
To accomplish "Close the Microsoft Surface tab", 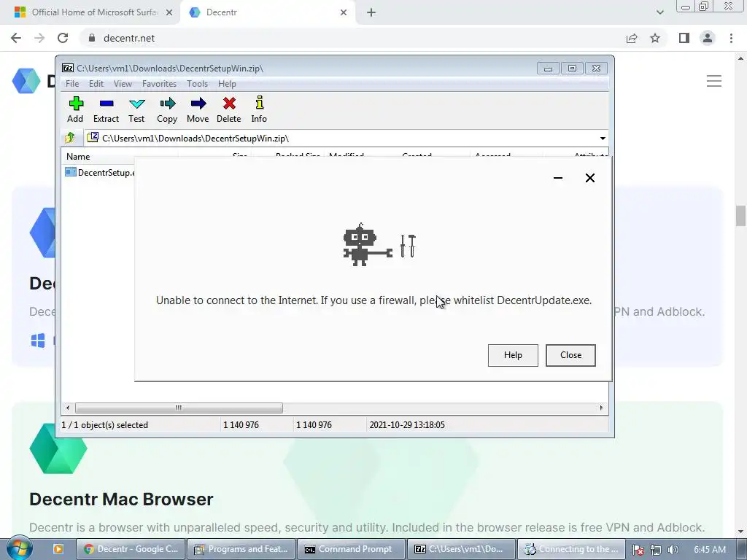I will point(169,12).
